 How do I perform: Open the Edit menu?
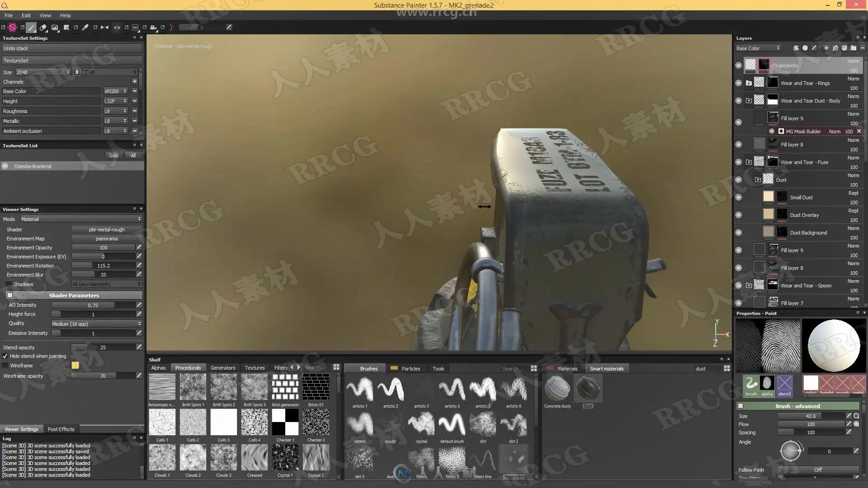click(26, 15)
